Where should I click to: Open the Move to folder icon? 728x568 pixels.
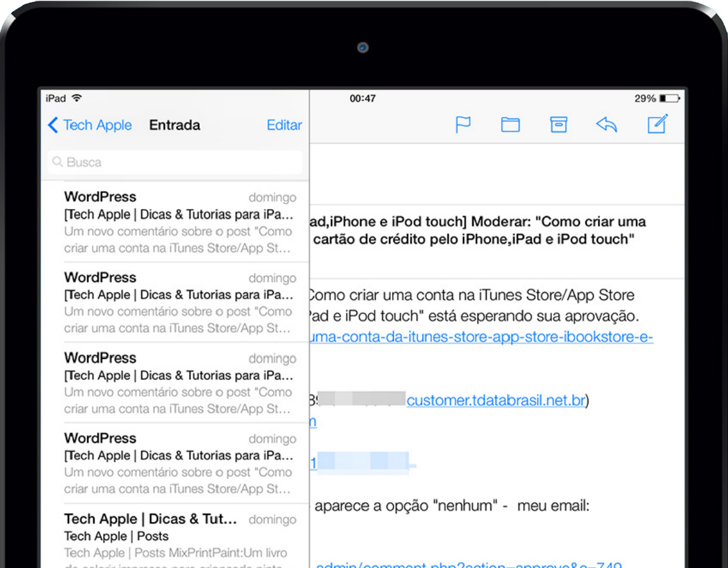coord(510,124)
